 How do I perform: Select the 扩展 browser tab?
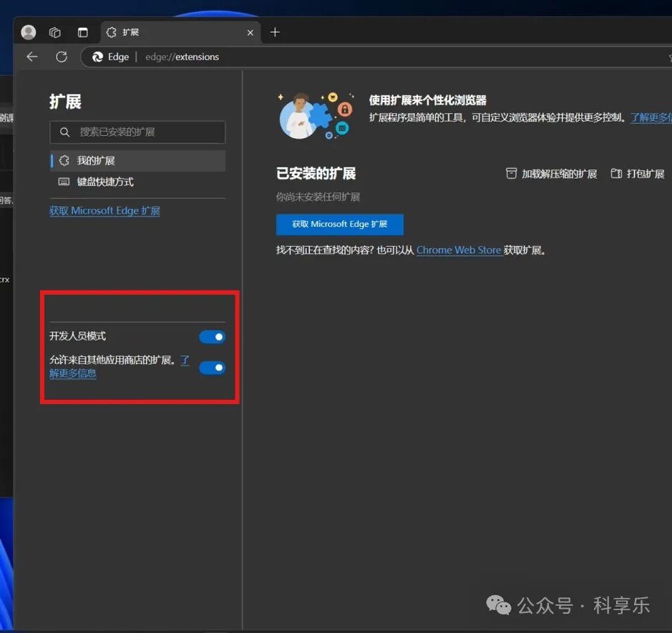(181, 33)
